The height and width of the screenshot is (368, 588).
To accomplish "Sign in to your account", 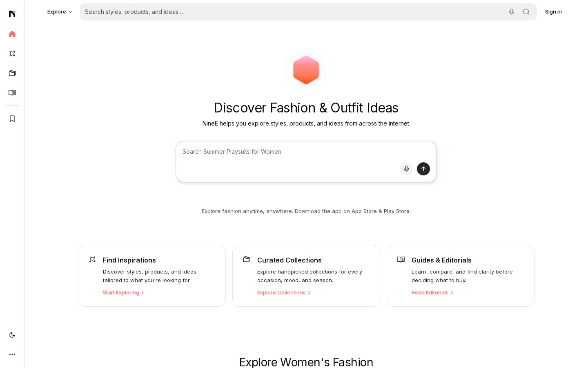I will (x=553, y=12).
